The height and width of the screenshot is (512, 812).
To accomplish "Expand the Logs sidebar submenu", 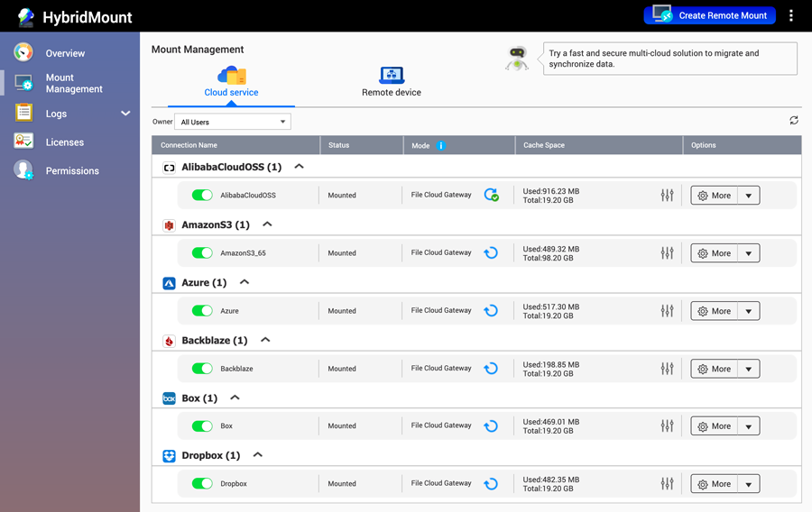I will (x=125, y=114).
